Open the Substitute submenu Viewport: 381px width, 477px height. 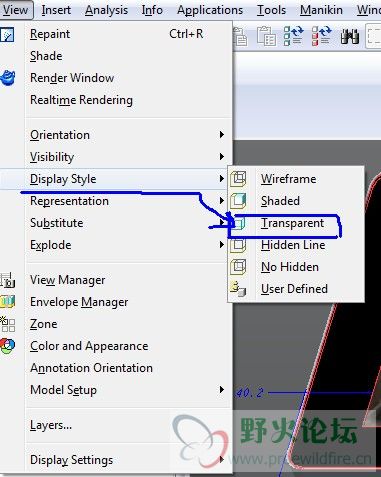coord(116,223)
